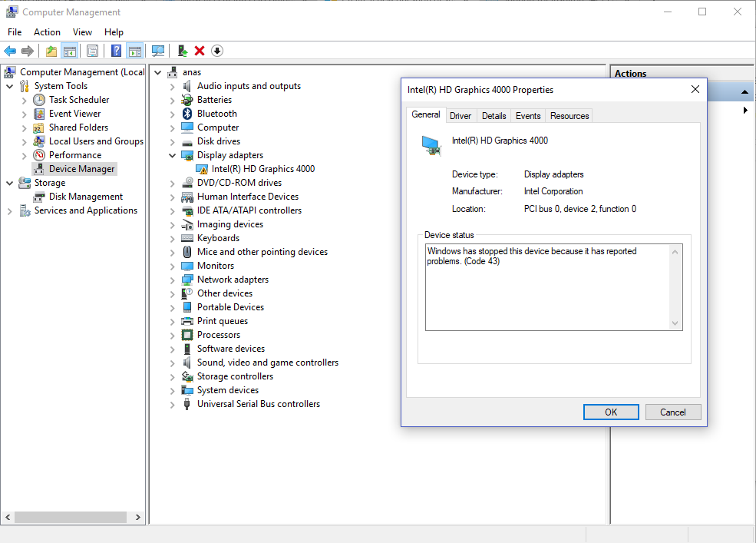Expand the Human Interface Devices category

point(172,197)
